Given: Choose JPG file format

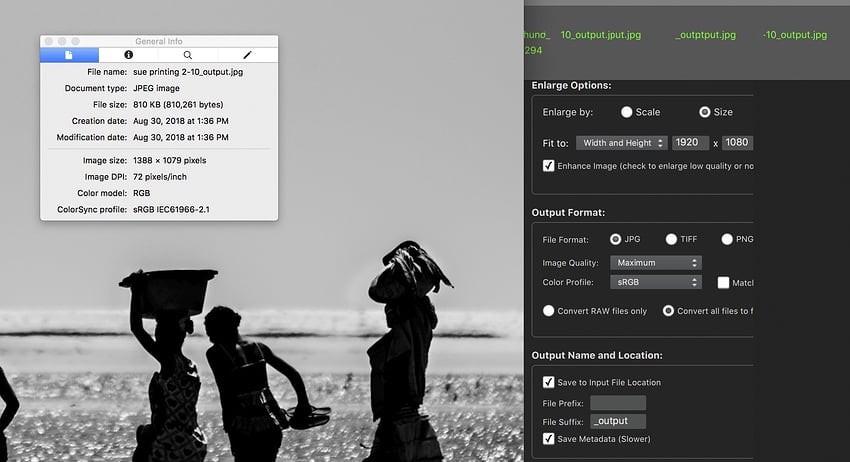Looking at the screenshot, I should coord(615,239).
